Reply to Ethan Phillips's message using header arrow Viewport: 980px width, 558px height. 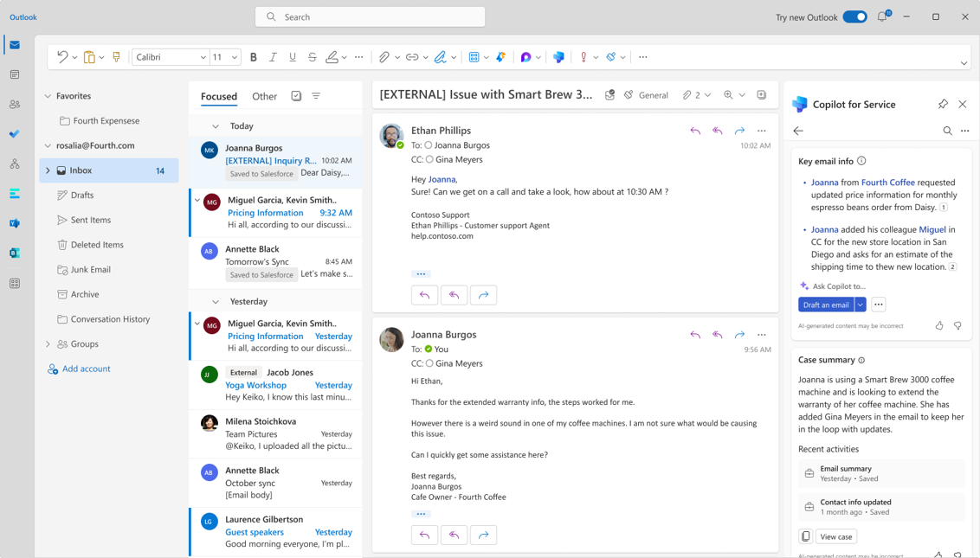[695, 131]
